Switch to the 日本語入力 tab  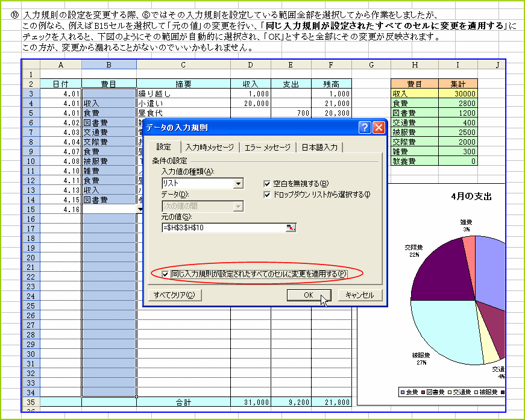tap(319, 147)
